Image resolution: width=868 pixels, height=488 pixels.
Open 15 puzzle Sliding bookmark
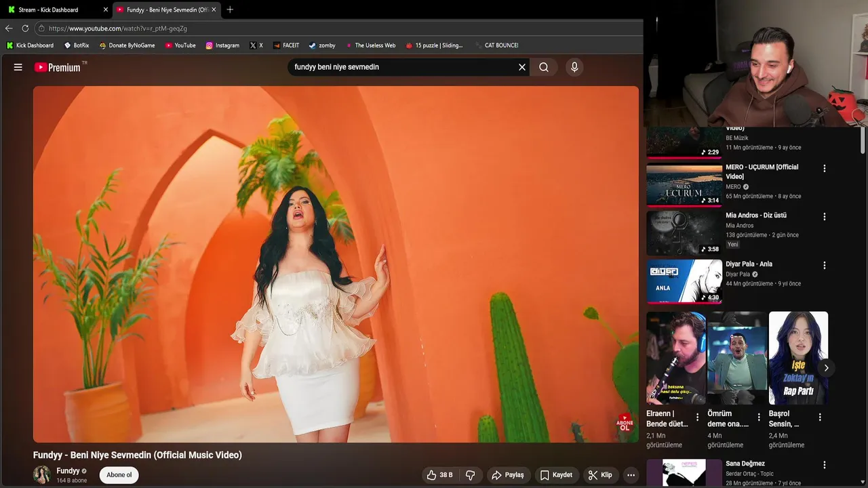434,45
